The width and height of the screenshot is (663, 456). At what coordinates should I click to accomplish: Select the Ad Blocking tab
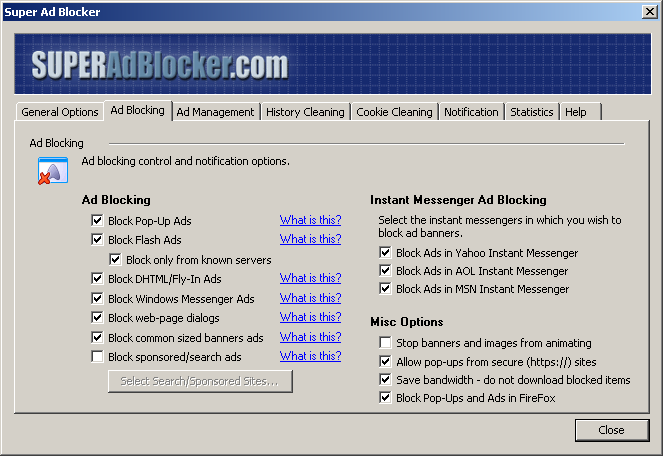pyautogui.click(x=137, y=110)
